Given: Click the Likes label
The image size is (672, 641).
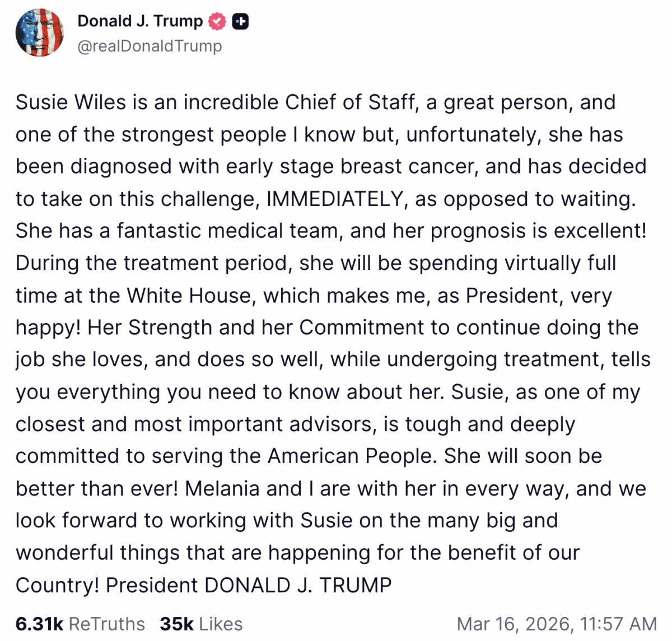Looking at the screenshot, I should point(221,624).
